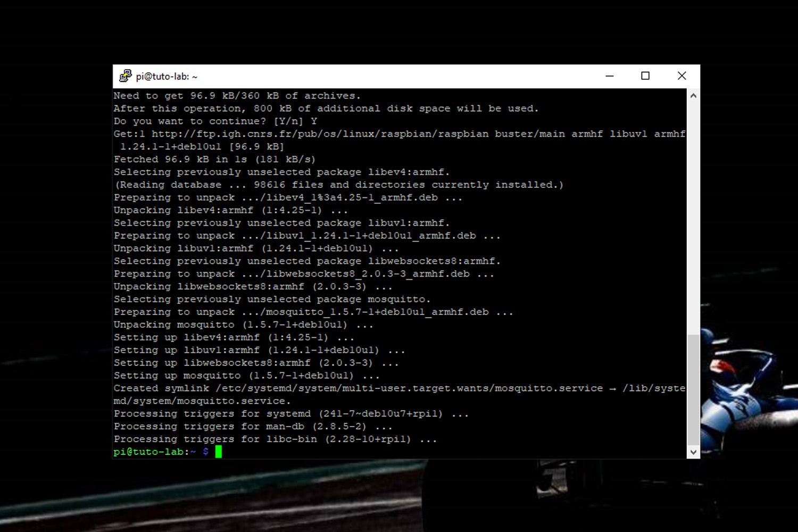Screen dimensions: 798x532
Task: Click '1.24.1-1+deb10u1 [96.9 kB]' line
Action: (x=202, y=147)
